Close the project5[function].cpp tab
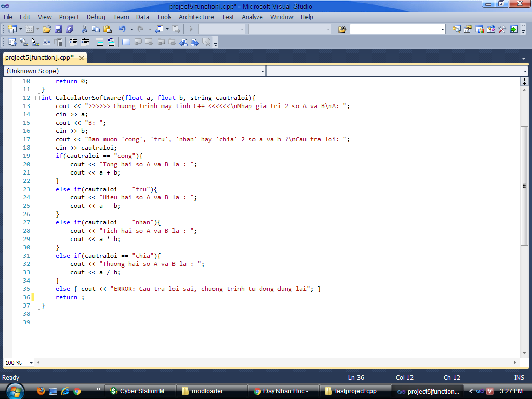 tap(82, 58)
